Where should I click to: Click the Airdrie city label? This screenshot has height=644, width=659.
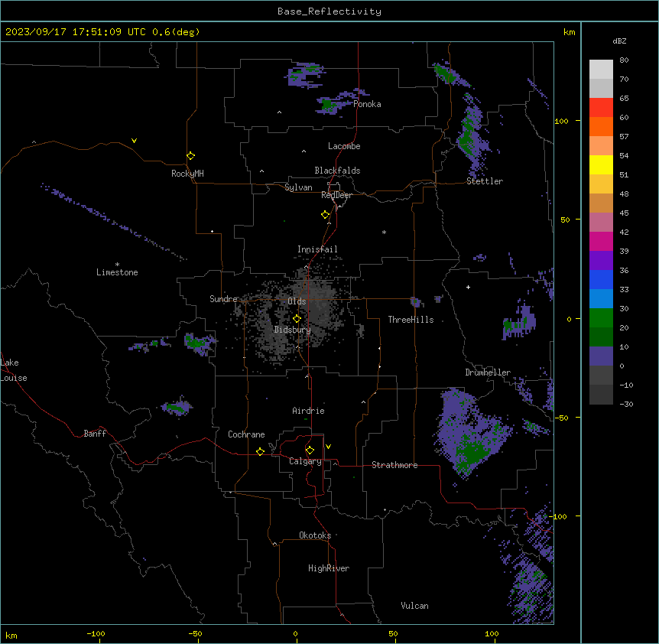pos(308,411)
